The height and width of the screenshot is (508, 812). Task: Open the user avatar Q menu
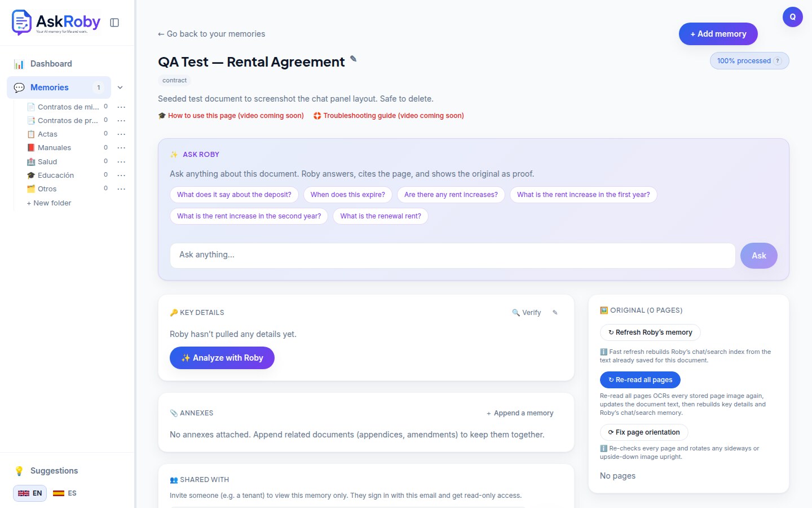[792, 17]
